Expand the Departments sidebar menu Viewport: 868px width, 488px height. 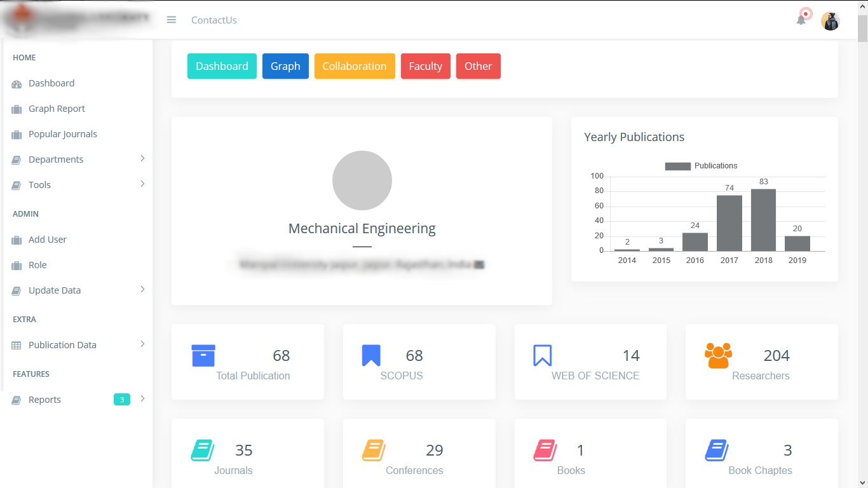coord(56,159)
